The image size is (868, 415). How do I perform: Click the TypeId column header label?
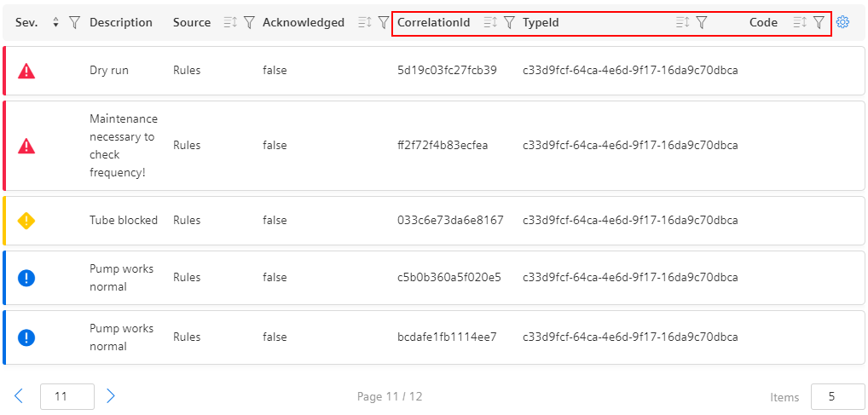click(541, 23)
